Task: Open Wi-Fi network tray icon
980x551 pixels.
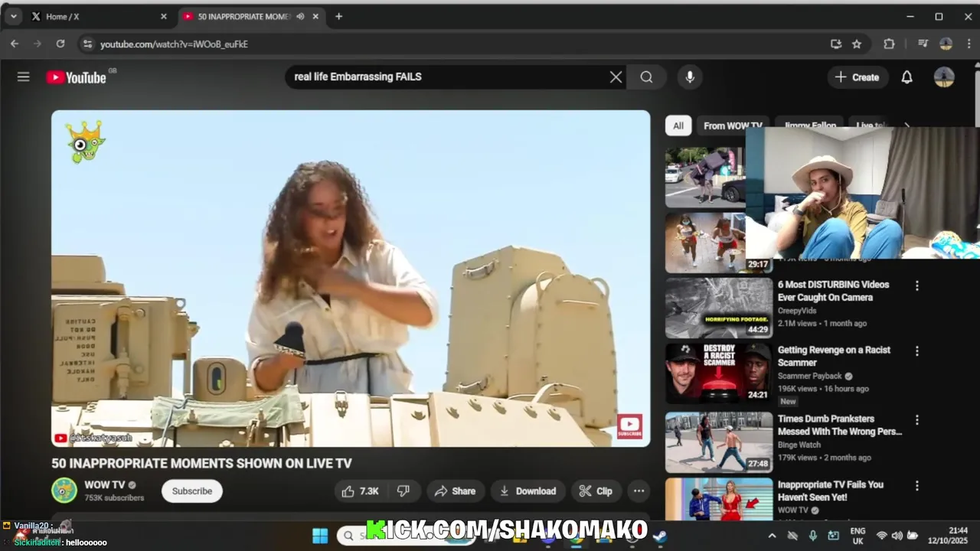Action: click(x=881, y=536)
